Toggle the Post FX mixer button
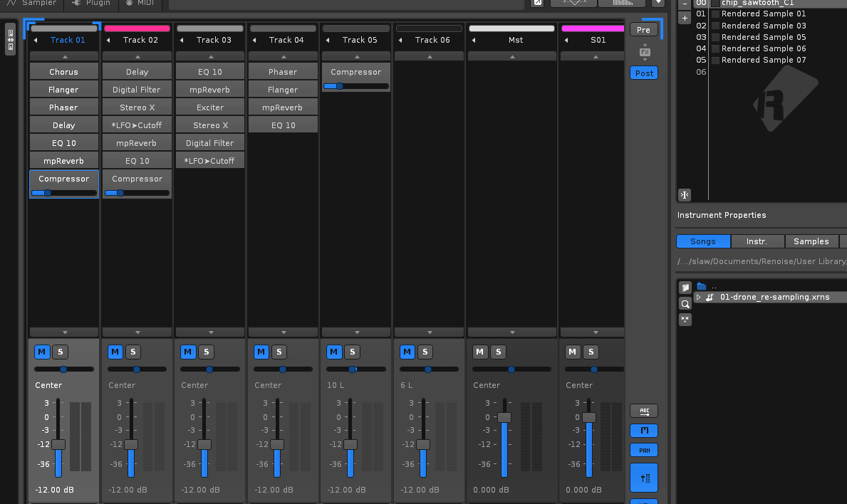This screenshot has width=847, height=504. tap(644, 73)
